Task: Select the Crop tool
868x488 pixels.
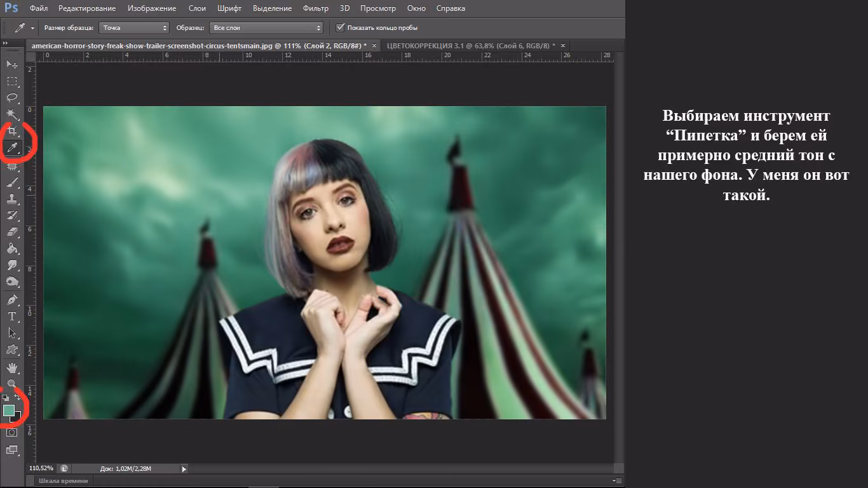Action: pyautogui.click(x=12, y=132)
